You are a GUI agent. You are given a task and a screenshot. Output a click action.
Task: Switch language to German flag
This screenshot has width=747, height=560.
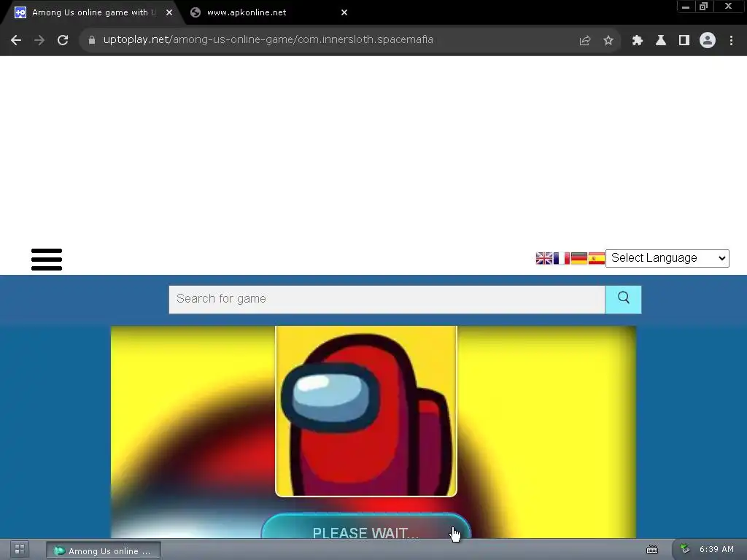(578, 258)
